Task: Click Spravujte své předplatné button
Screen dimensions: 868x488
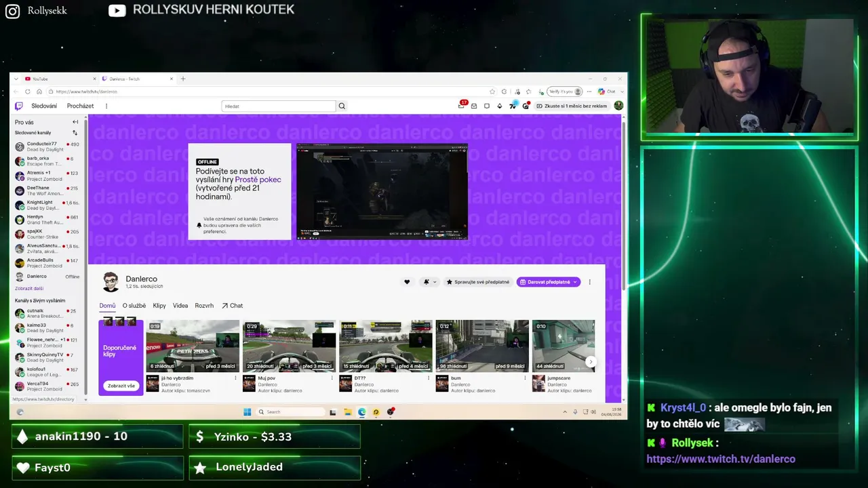Action: pyautogui.click(x=477, y=282)
